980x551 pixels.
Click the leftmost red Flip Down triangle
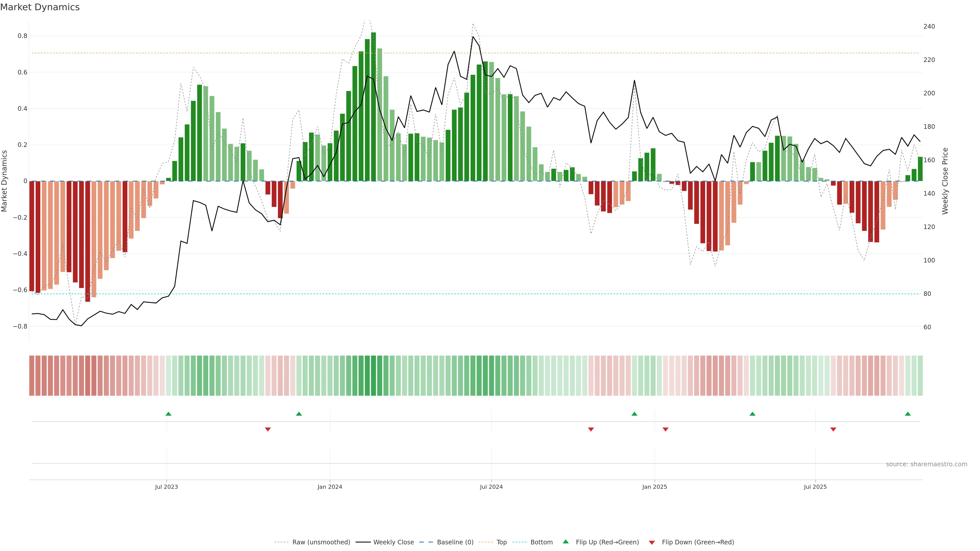268,429
